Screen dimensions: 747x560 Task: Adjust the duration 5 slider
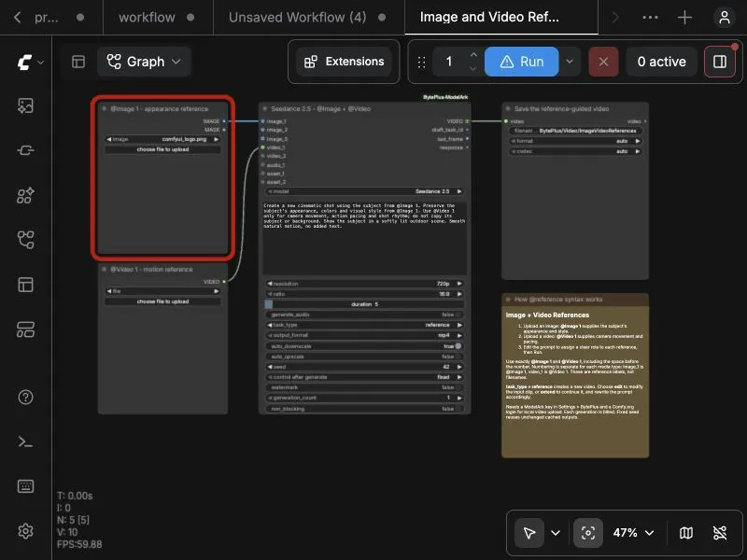coord(364,304)
